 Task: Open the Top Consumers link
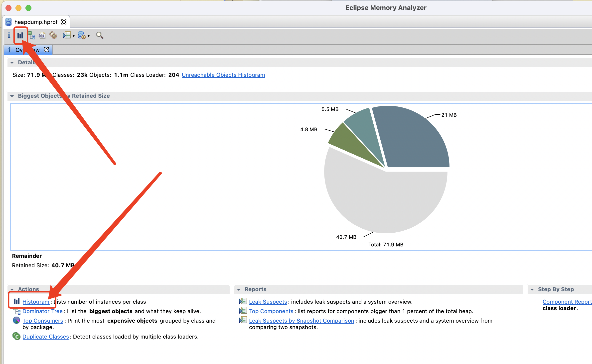click(x=43, y=321)
